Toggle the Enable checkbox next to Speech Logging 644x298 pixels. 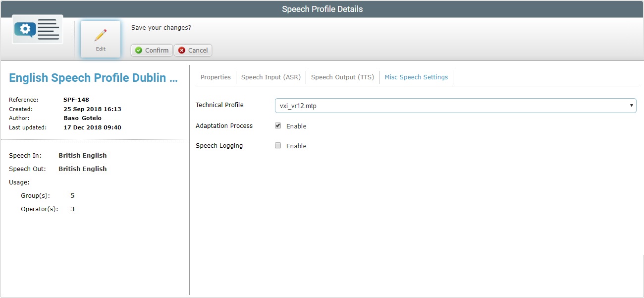pyautogui.click(x=278, y=145)
